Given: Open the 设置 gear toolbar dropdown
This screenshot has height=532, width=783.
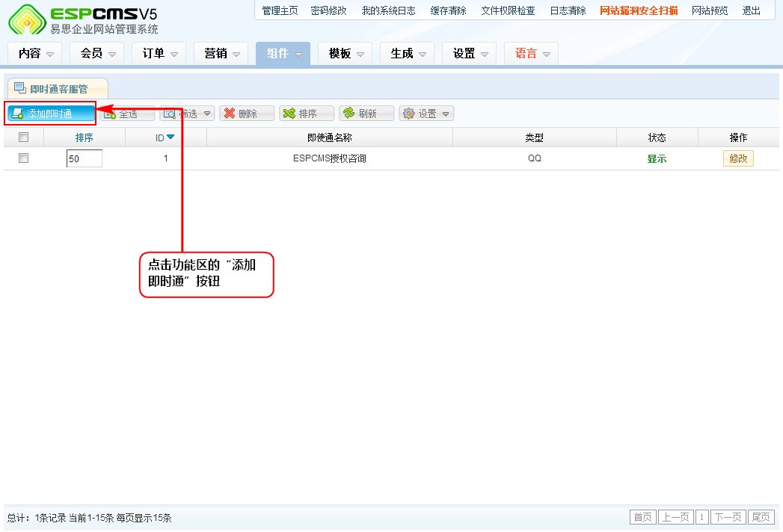Looking at the screenshot, I should pyautogui.click(x=426, y=114).
